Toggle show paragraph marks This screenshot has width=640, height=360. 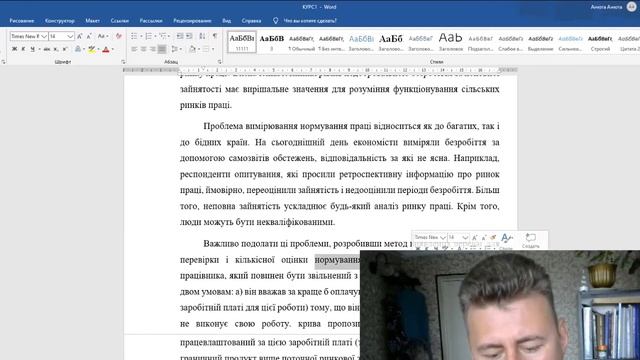pyautogui.click(x=215, y=36)
